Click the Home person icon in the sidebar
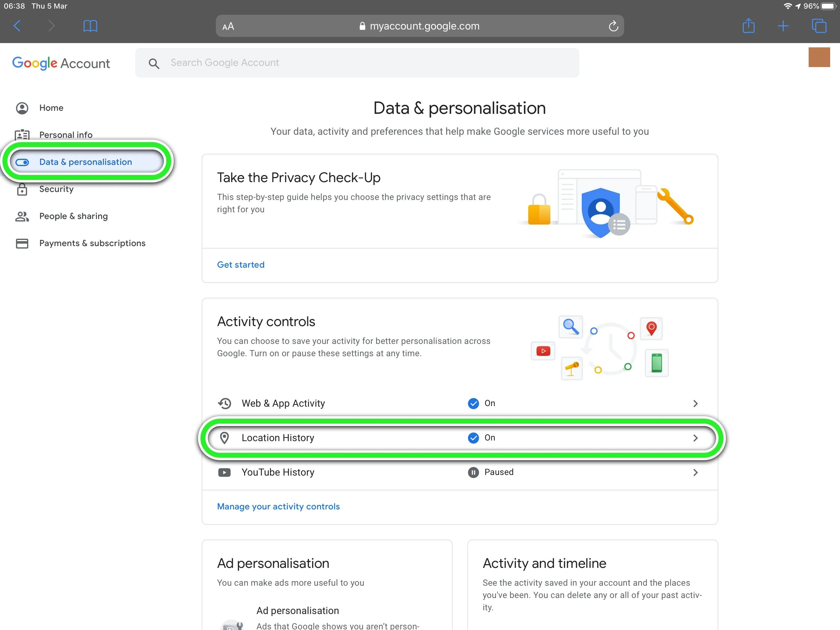 [22, 108]
